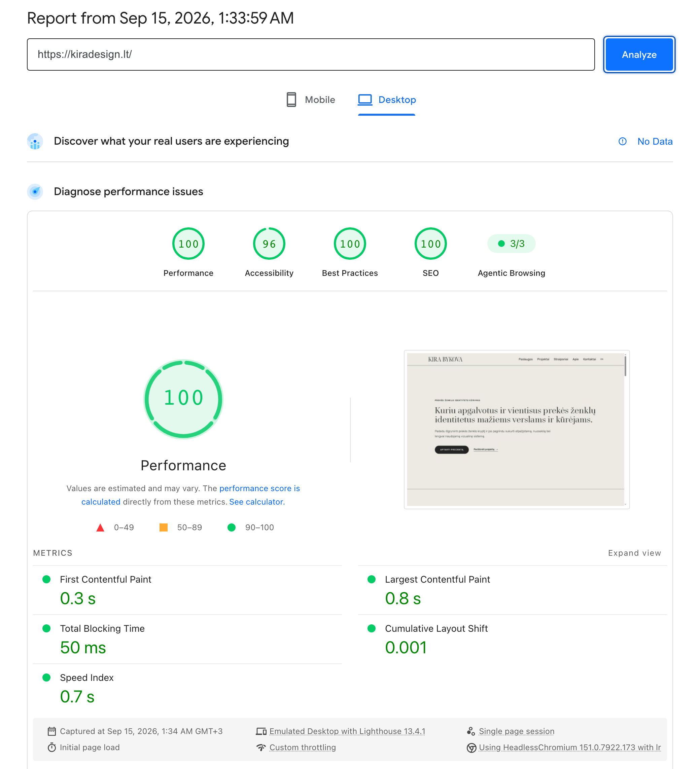Viewport: 700px width, 769px height.
Task: Click the Analyze button
Action: click(639, 54)
